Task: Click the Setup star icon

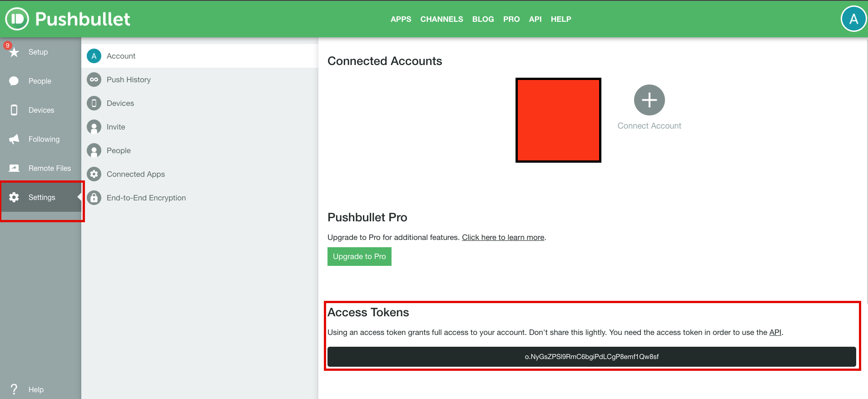Action: tap(14, 52)
